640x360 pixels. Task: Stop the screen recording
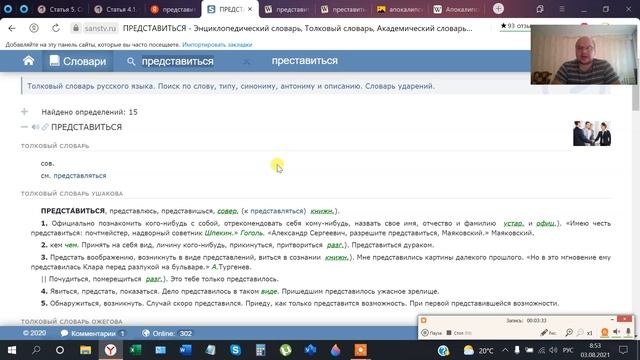[x=459, y=333]
